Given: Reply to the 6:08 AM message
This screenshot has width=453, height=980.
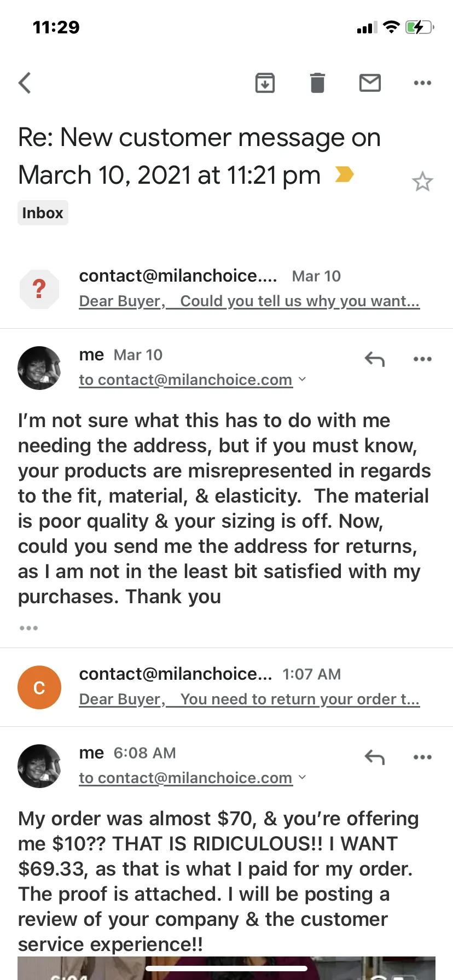Looking at the screenshot, I should (x=375, y=757).
